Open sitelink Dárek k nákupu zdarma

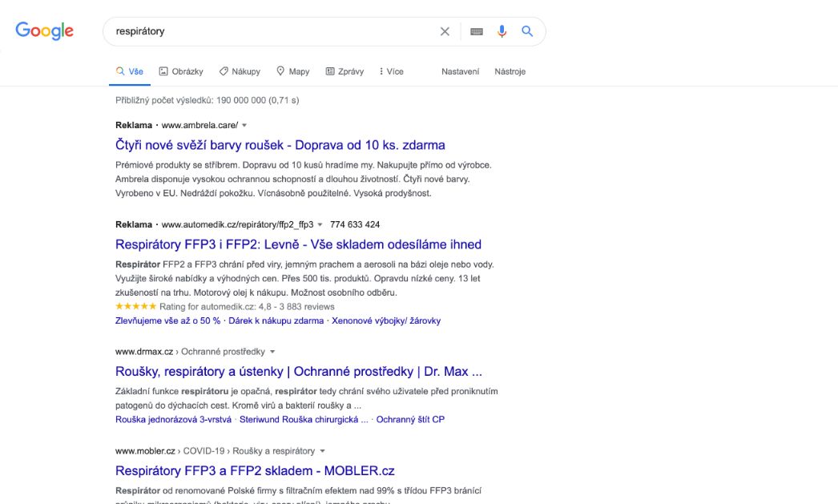coord(276,321)
